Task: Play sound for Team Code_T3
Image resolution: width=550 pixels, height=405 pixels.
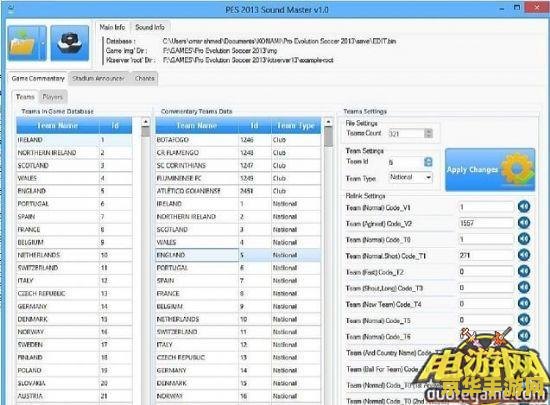Action: point(524,287)
